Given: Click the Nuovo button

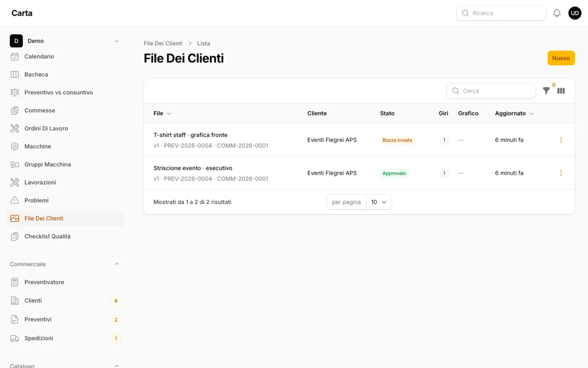Looking at the screenshot, I should pyautogui.click(x=561, y=58).
